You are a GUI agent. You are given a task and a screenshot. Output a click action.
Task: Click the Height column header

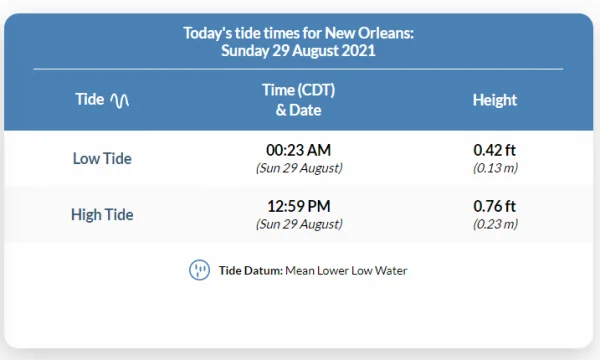coord(495,100)
